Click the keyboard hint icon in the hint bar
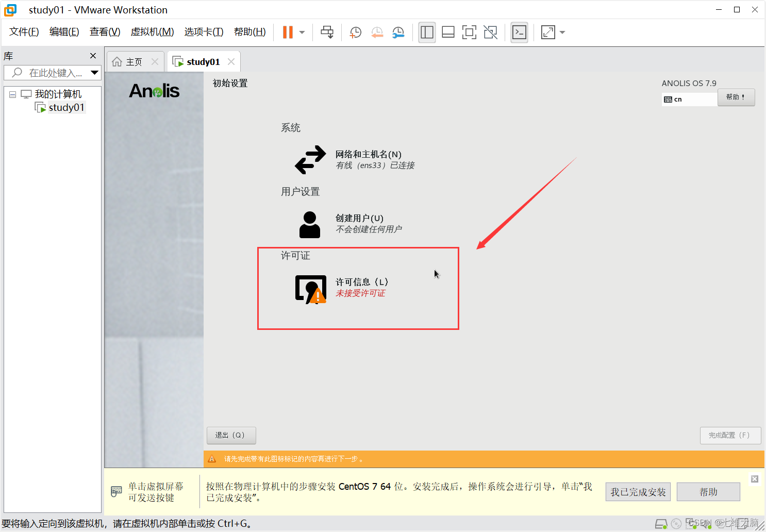The image size is (766, 532). (116, 491)
